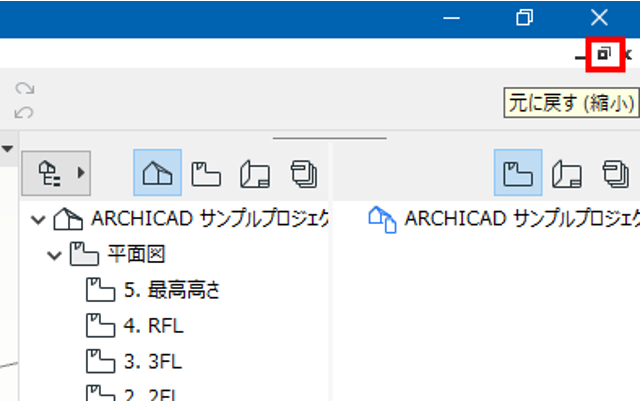Click the 平面図 folder icon
Viewport: 641px width, 410px height.
(x=84, y=254)
